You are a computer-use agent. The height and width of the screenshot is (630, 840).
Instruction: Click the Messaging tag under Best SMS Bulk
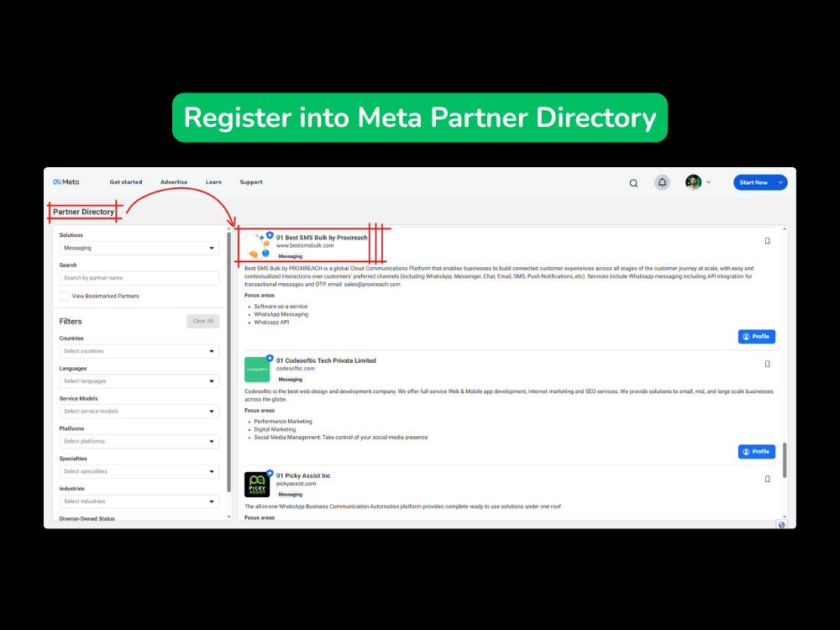click(291, 256)
